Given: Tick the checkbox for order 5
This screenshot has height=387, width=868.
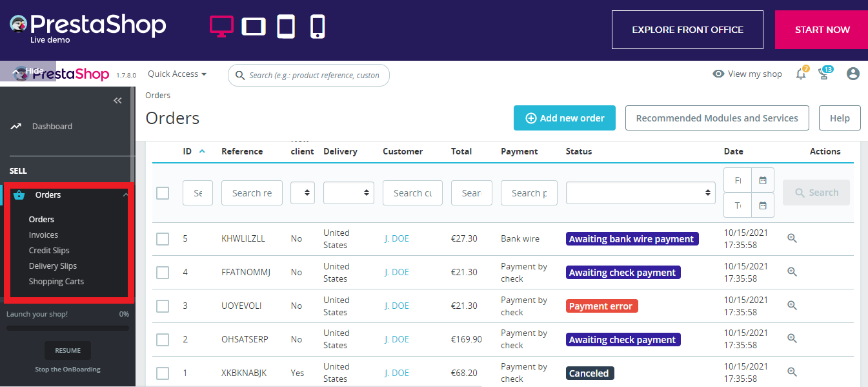Looking at the screenshot, I should pos(163,239).
